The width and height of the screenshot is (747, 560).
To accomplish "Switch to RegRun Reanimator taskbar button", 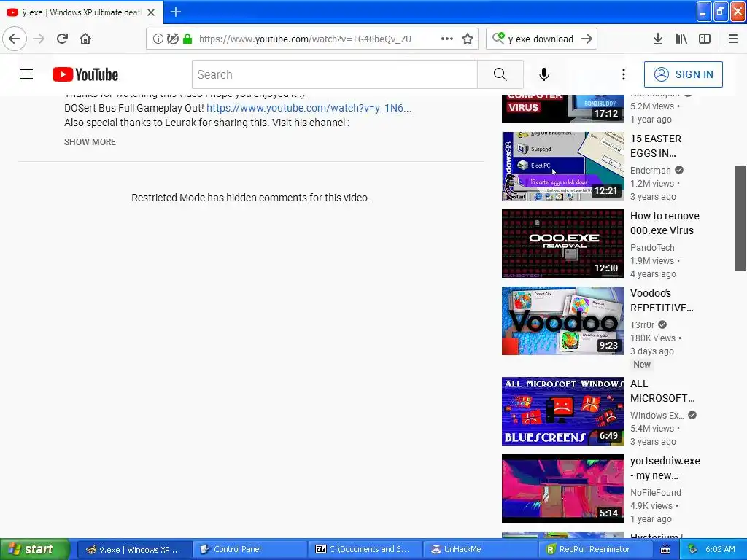I will 596,549.
